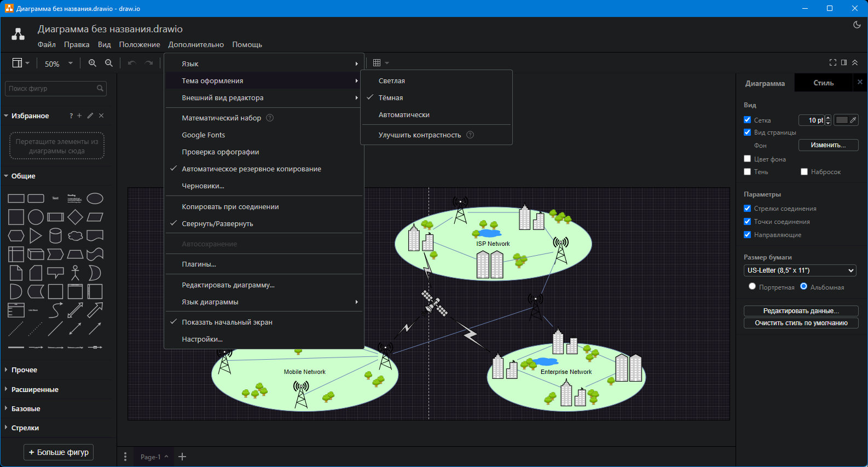The image size is (868, 467).
Task: Open the paper size US-Letter dropdown
Action: click(x=800, y=270)
